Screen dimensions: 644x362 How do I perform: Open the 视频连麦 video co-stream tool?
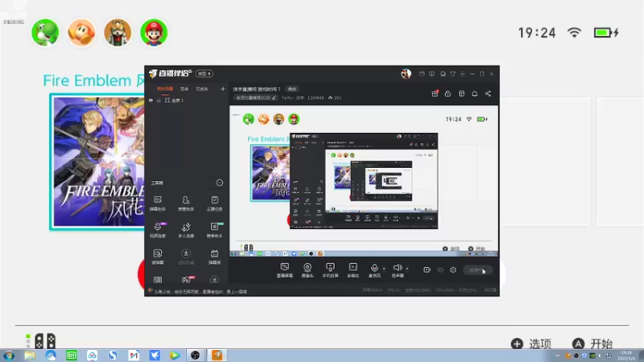tap(158, 230)
